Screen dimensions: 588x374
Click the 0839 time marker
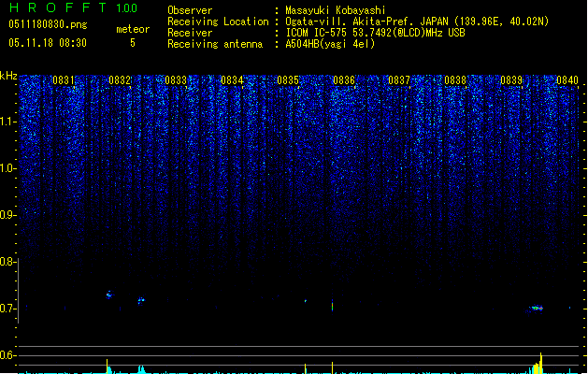511,80
